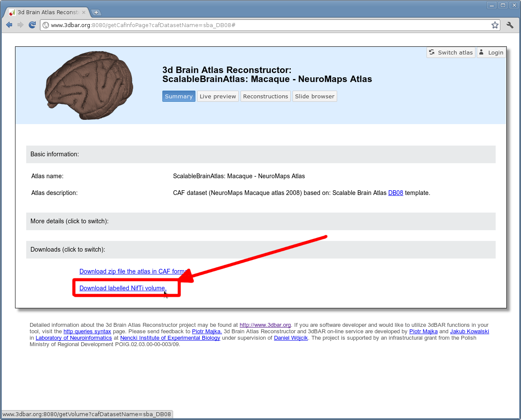Viewport: 521px width, 420px height.
Task: Open a new tab with plus button
Action: click(x=96, y=12)
